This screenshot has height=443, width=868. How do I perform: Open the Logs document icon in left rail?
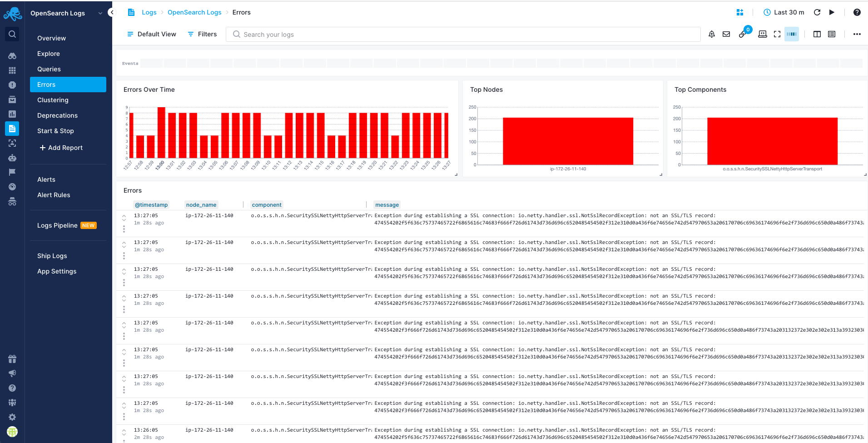[x=12, y=129]
